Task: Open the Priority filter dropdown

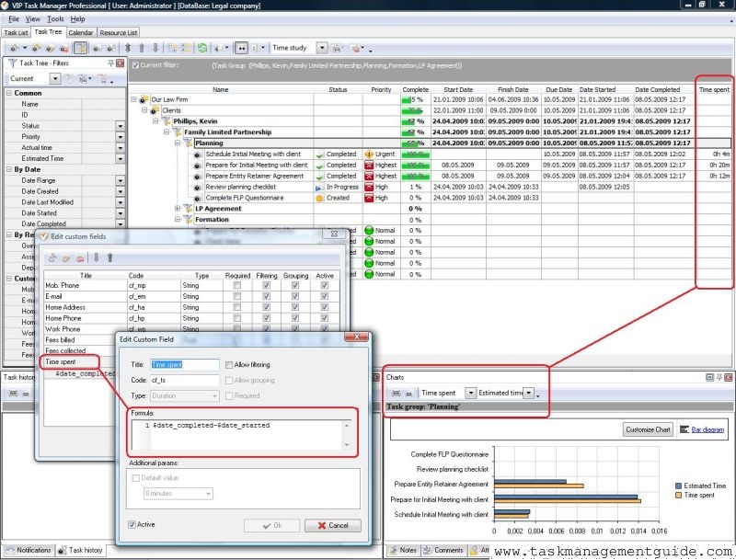Action: point(121,137)
